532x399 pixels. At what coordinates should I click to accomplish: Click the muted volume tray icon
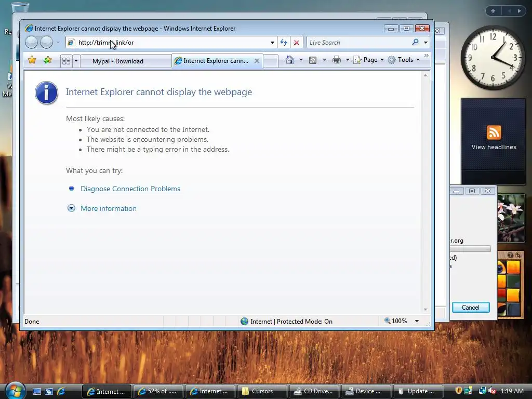coord(491,391)
